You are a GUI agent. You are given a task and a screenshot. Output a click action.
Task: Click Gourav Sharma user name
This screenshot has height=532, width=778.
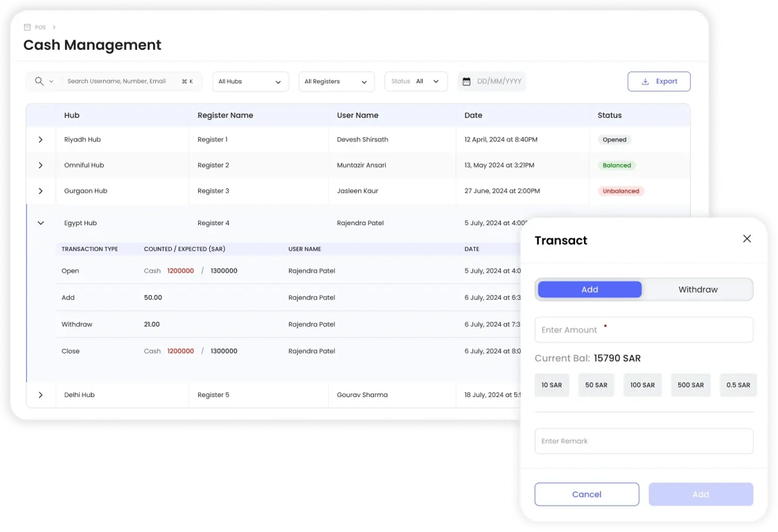(362, 395)
